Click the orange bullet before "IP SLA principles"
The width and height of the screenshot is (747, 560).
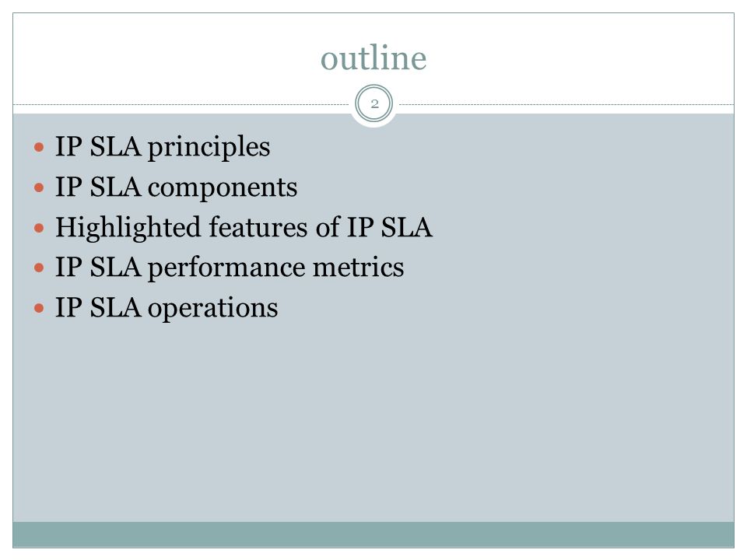point(39,147)
